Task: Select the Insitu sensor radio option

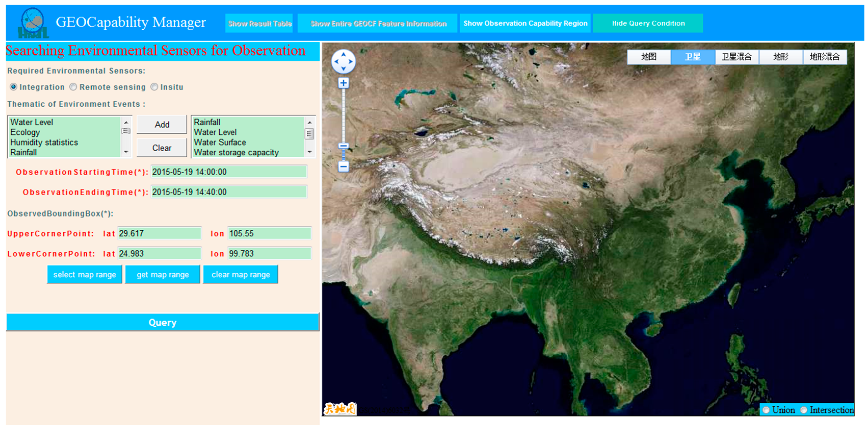Action: tap(154, 87)
